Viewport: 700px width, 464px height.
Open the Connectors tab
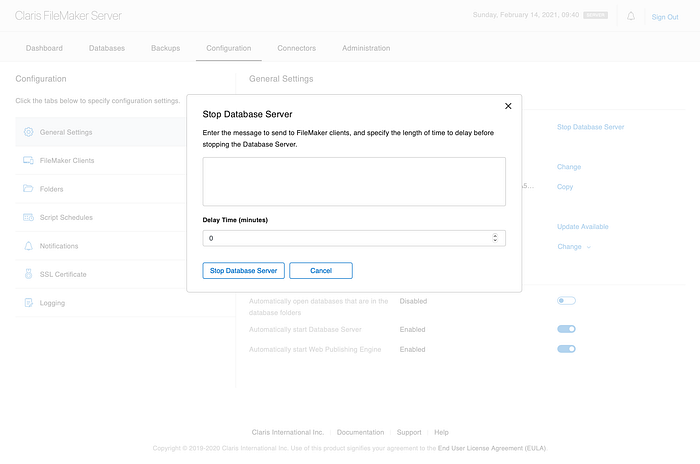click(296, 48)
